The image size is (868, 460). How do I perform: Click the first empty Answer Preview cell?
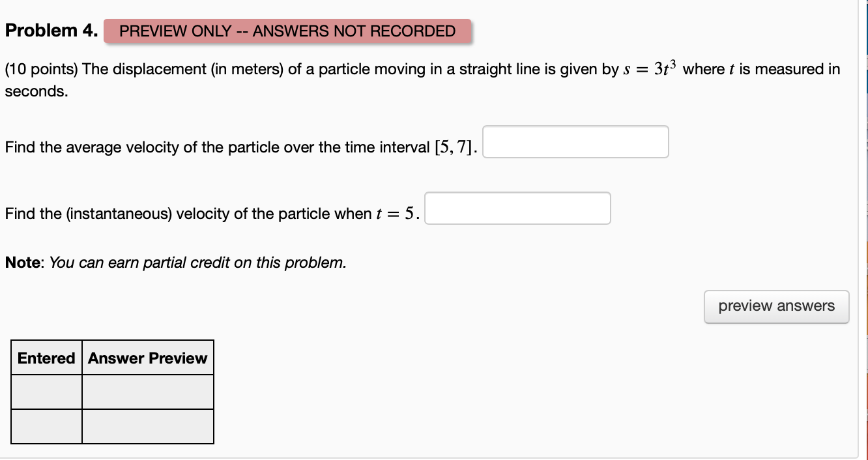pyautogui.click(x=147, y=392)
